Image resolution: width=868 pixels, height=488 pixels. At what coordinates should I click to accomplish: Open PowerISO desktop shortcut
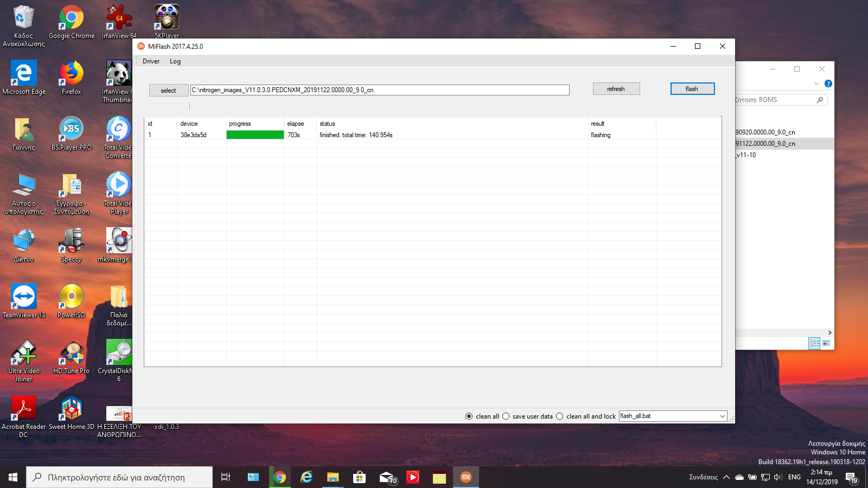pos(72,297)
